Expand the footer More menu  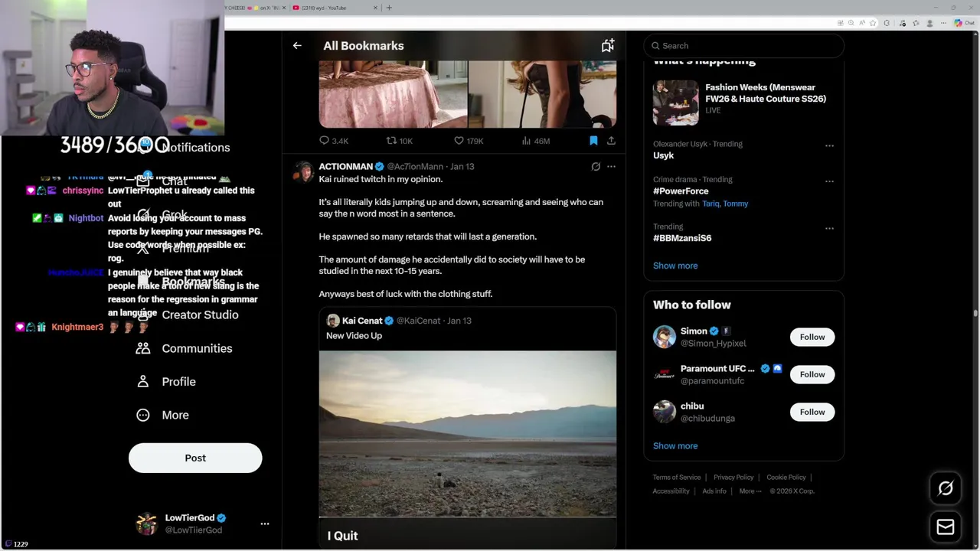point(750,491)
